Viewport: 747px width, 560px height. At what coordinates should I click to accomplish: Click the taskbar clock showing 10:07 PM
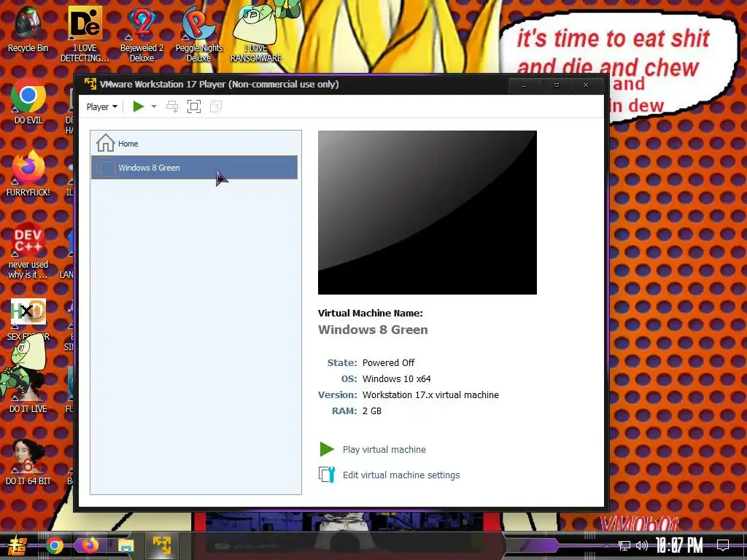pyautogui.click(x=679, y=545)
